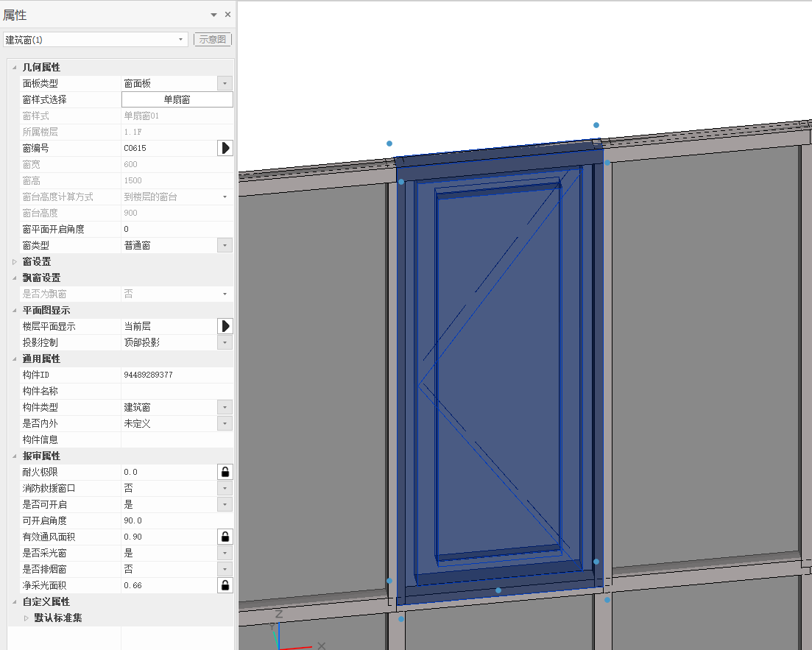Open the 面板类型 dropdown
Viewport: 812px width, 650px height.
[x=225, y=83]
